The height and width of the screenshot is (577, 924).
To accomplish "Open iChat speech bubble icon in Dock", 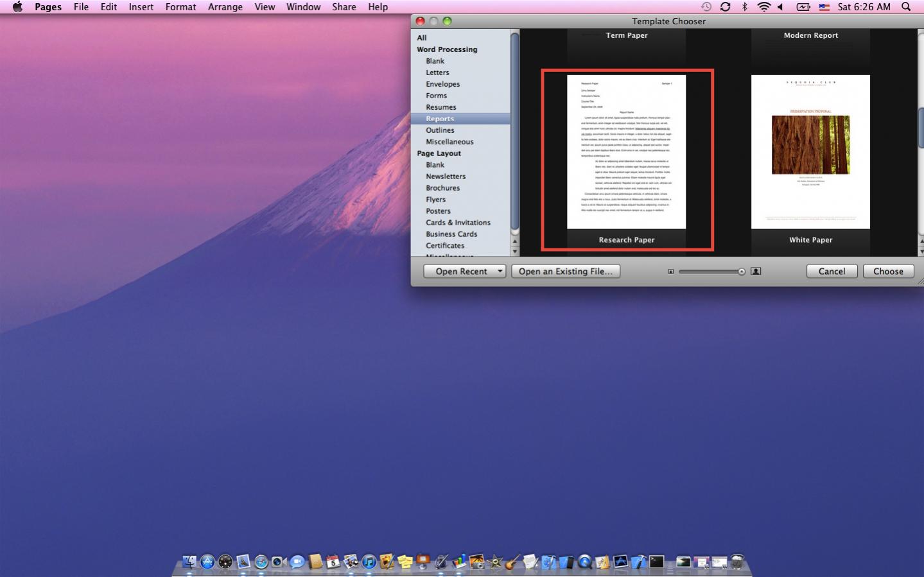I will (x=297, y=562).
